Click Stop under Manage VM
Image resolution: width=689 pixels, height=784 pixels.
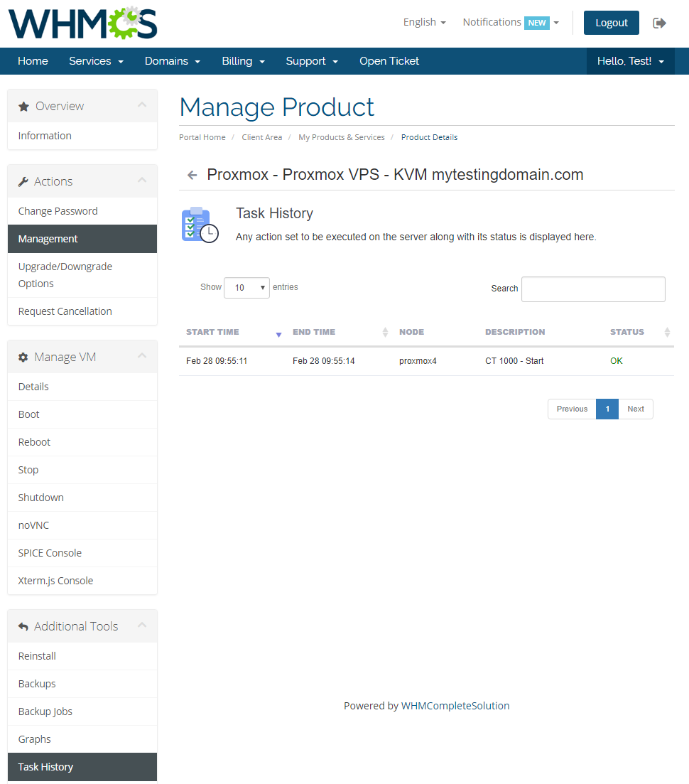(82, 470)
